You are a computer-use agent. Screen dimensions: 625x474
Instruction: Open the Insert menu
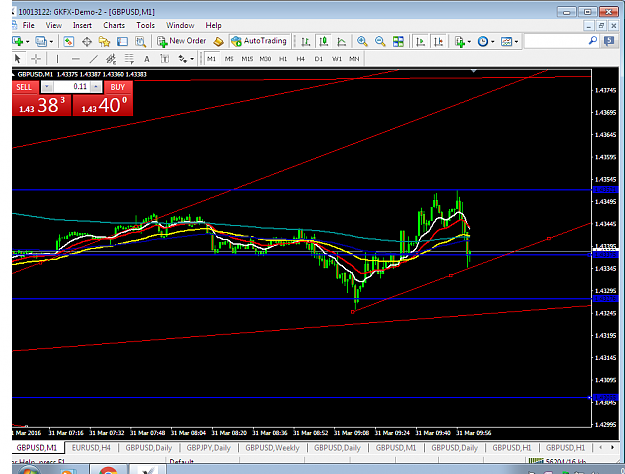click(x=82, y=26)
